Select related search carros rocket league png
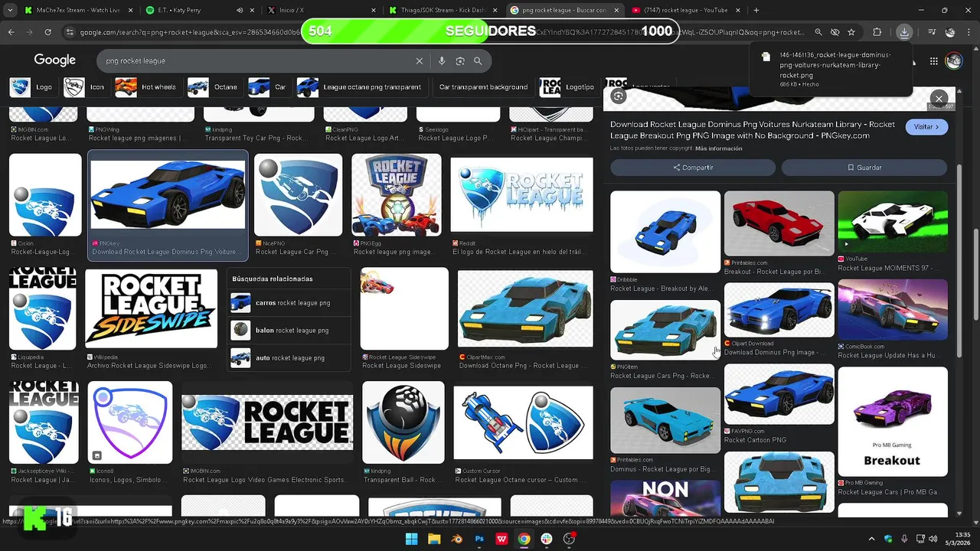 [x=289, y=303]
